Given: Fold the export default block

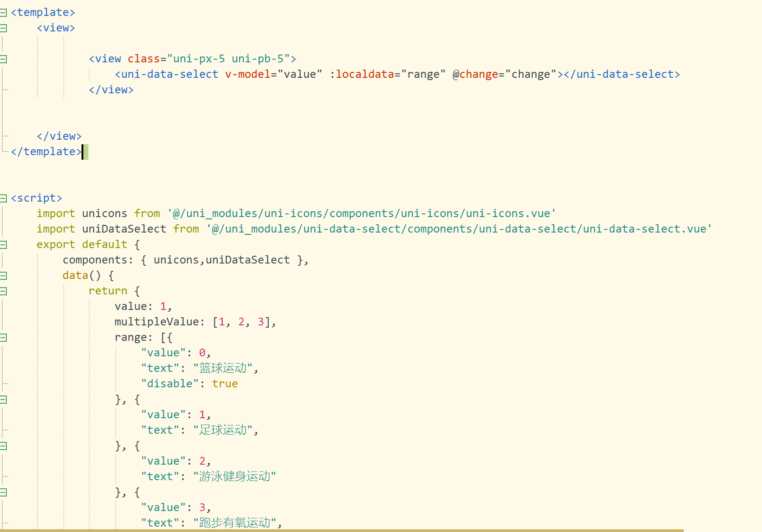Looking at the screenshot, I should (x=3, y=245).
